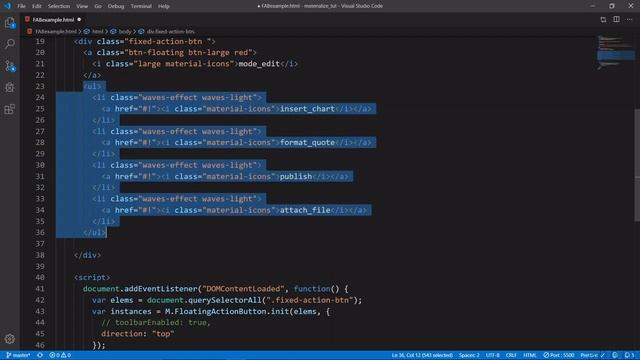
Task: Open the File menu
Action: [x=21, y=6]
